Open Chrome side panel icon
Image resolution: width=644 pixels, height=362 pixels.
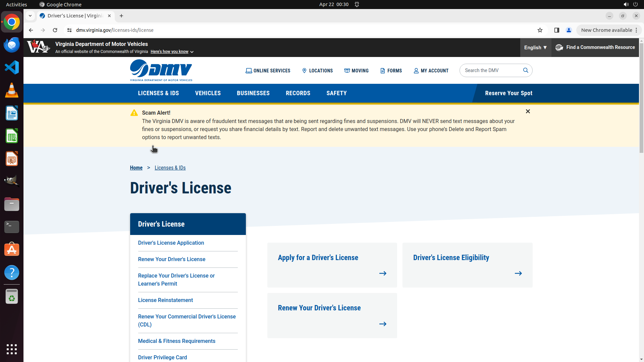(556, 30)
